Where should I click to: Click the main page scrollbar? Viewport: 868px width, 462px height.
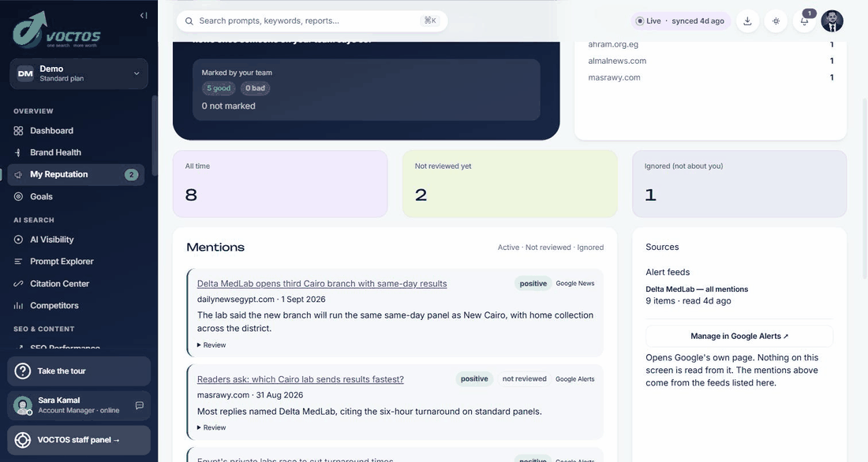coord(865,188)
